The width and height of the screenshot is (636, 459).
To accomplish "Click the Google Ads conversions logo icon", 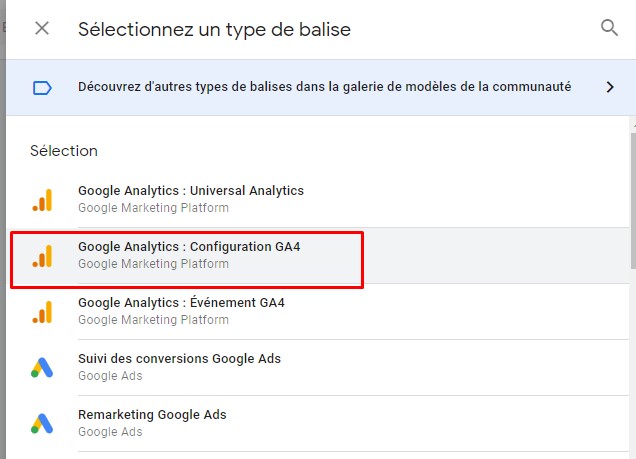I will click(x=42, y=367).
